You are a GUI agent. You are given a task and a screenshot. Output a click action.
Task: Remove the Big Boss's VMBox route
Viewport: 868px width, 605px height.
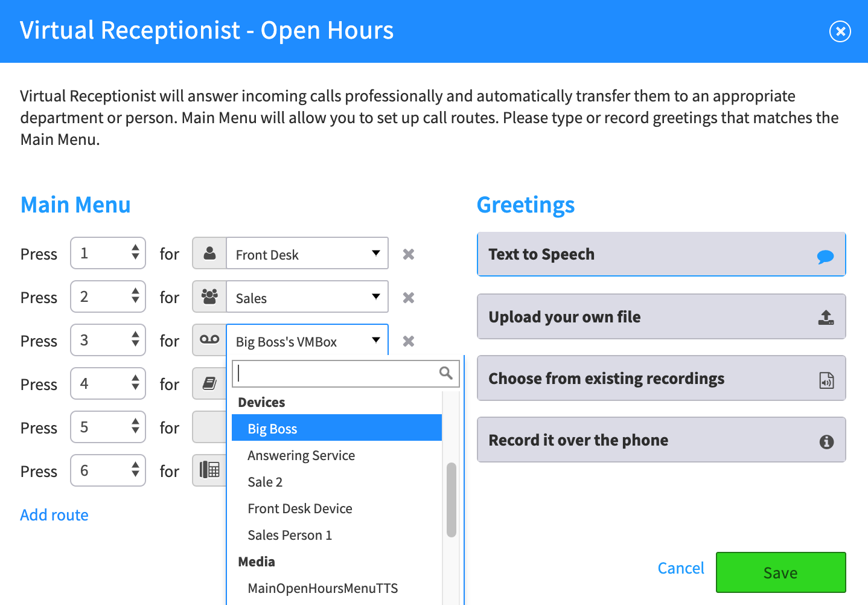409,341
